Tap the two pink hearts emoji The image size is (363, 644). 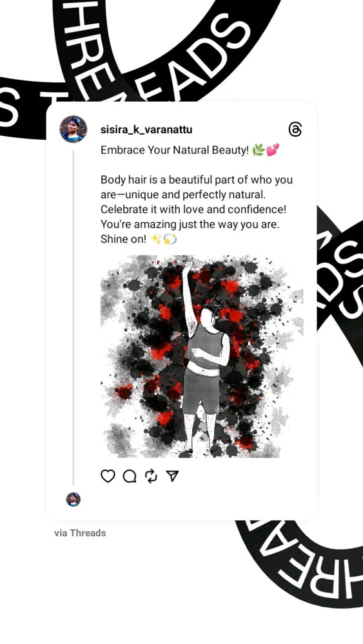click(273, 150)
